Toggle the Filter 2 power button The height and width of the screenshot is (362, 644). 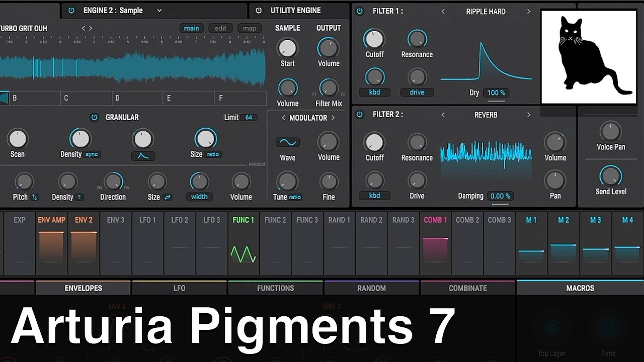[359, 115]
